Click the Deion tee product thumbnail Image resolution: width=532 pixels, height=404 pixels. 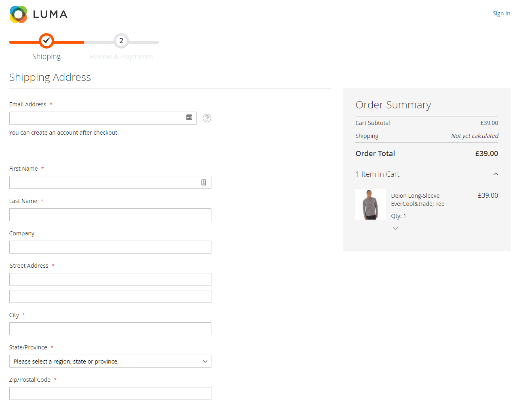(x=370, y=205)
